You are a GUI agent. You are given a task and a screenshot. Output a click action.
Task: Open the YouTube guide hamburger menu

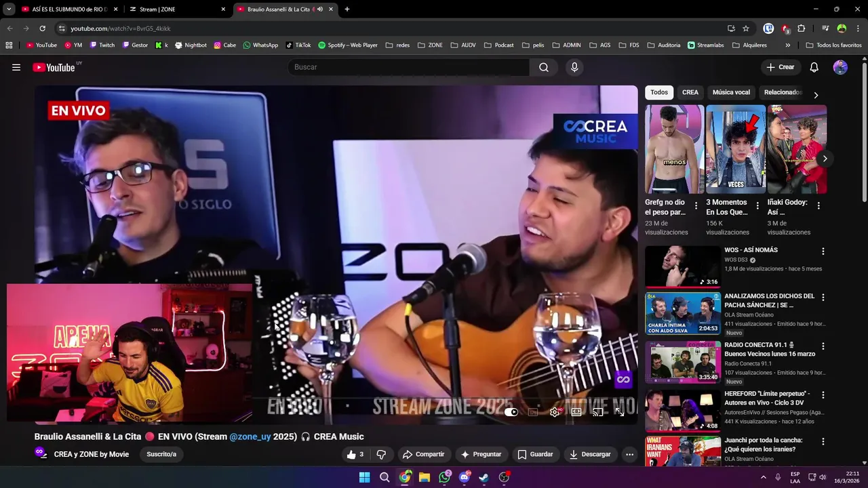[x=16, y=67]
